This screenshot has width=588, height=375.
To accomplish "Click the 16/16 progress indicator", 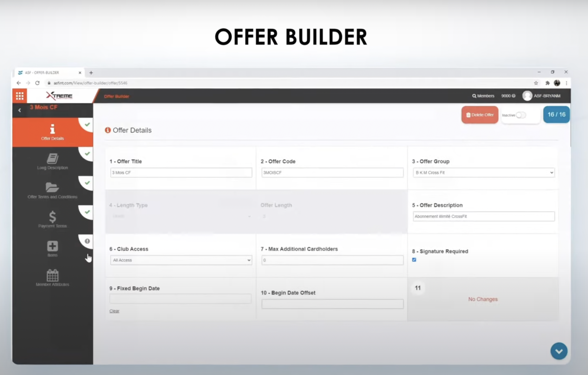I will coord(556,114).
